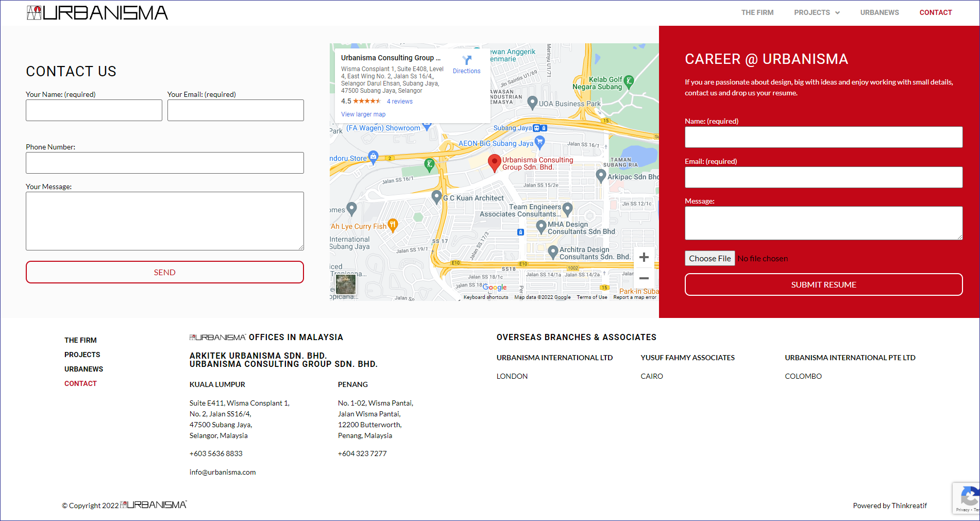Expand the Projects dropdown menu

pyautogui.click(x=817, y=12)
